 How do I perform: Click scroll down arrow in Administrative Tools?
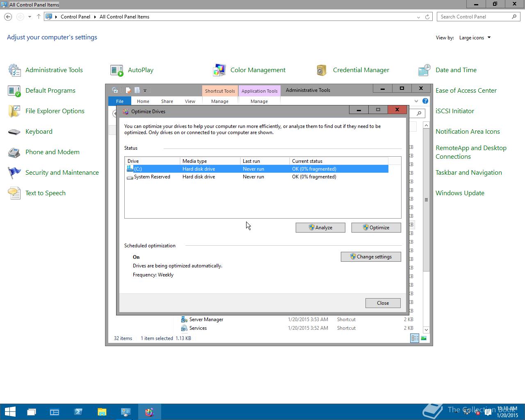coord(426,330)
